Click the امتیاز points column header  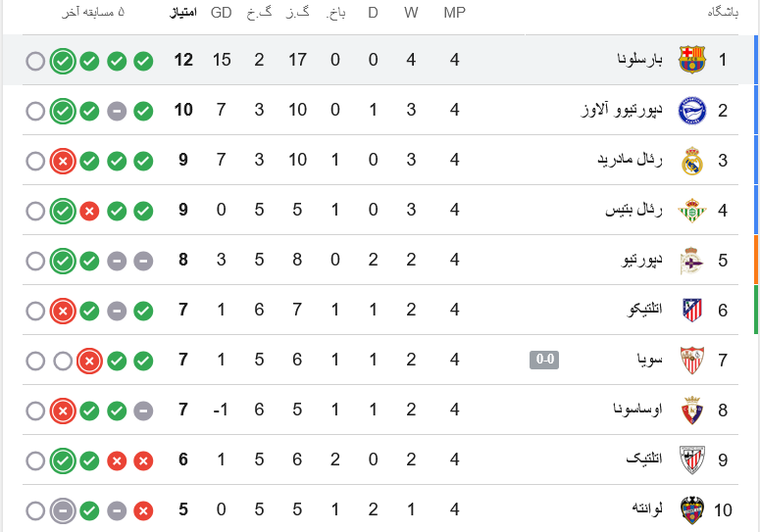[183, 13]
